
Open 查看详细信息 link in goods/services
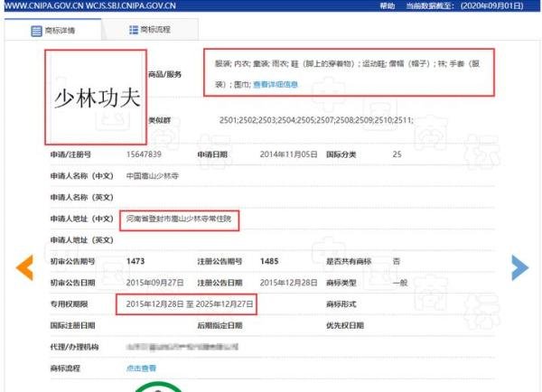point(276,84)
